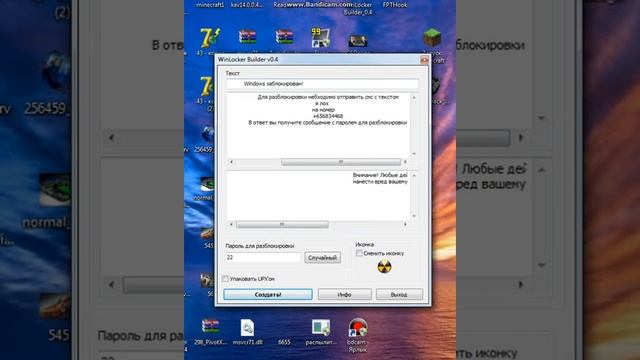Select the bdcam Ярлык shortcut icon
The image size is (640, 360).
pos(358,328)
